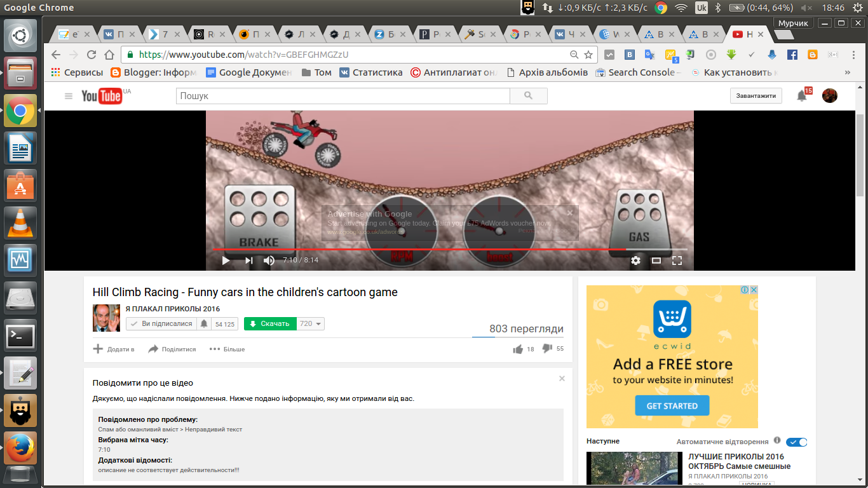Go back in Chrome
This screenshot has height=488, width=868.
tap(55, 55)
